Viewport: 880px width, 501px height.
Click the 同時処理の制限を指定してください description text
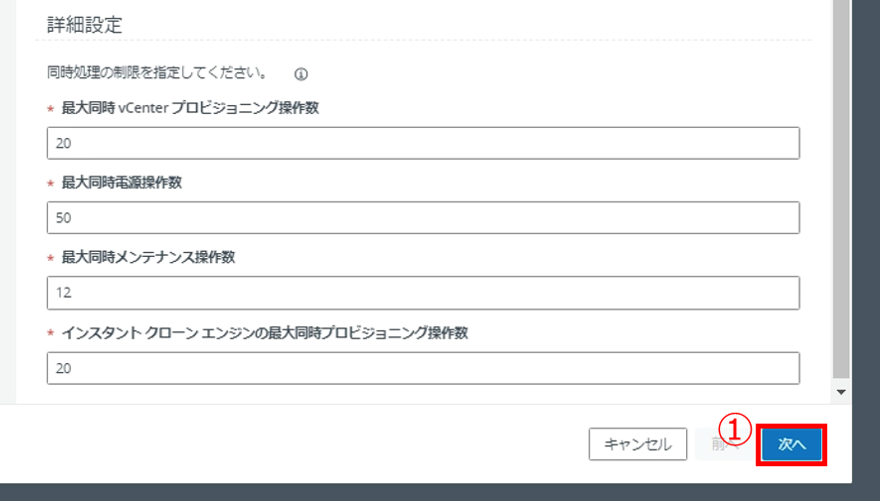click(x=156, y=73)
